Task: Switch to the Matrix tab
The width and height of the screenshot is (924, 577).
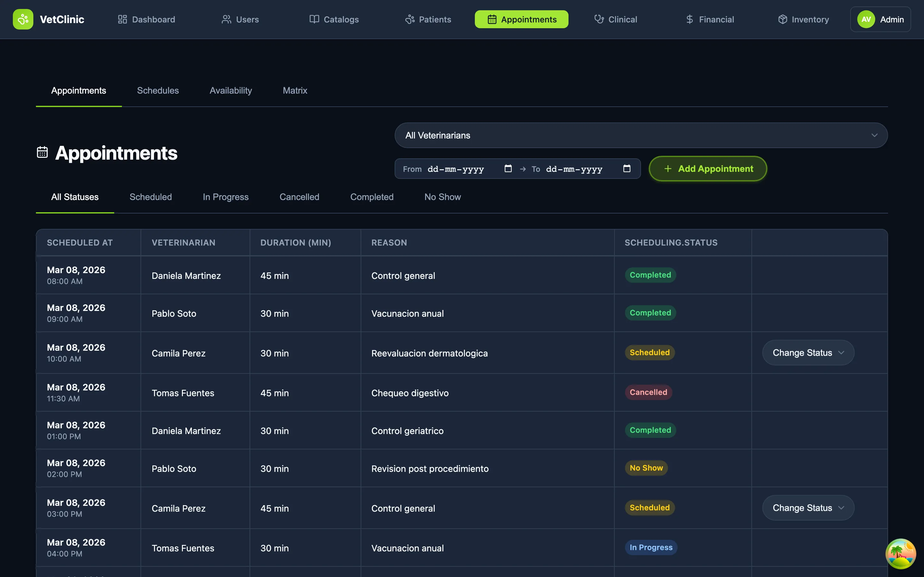Action: [295, 90]
